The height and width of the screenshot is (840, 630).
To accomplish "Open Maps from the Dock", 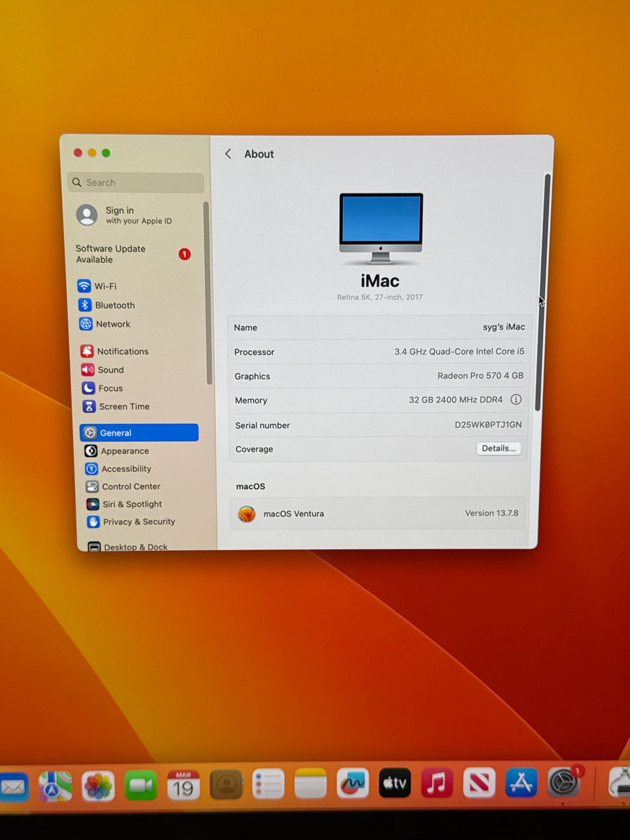I will click(55, 786).
